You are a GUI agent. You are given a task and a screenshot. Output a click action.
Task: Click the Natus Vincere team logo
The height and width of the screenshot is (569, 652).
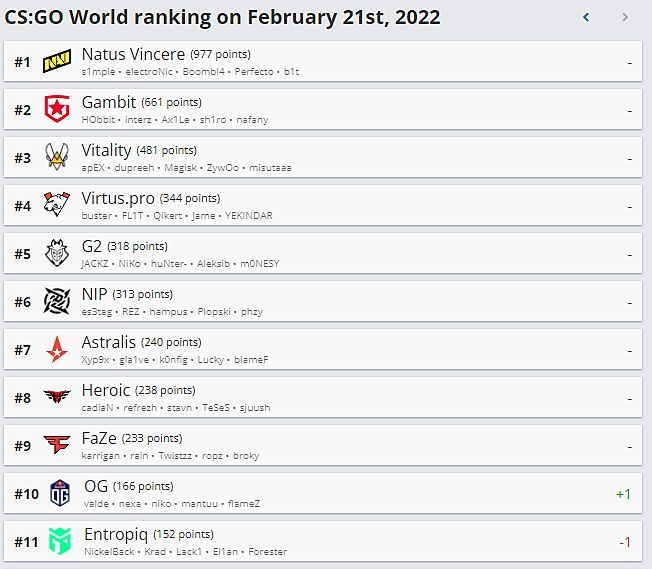(x=57, y=62)
